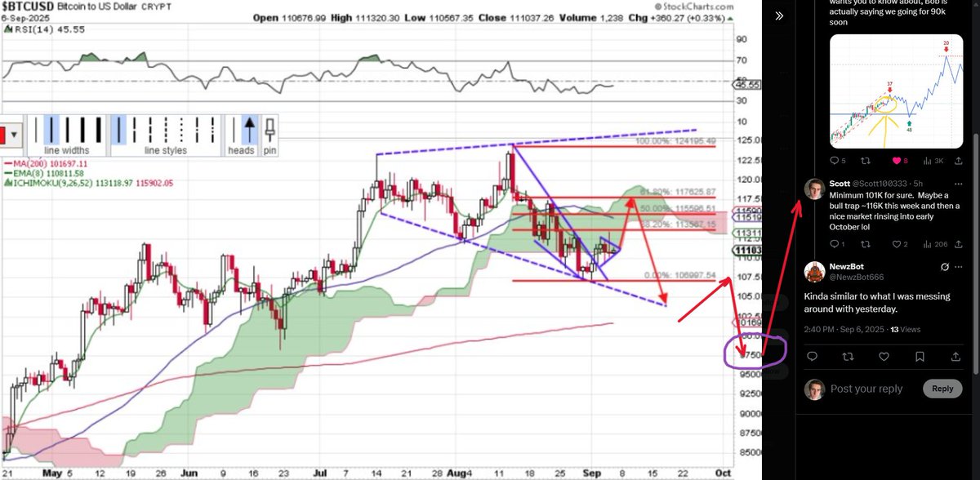Screen dimensions: 980x480
Task: Open reply on the 90k tweet with 5 comments
Action: click(835, 161)
